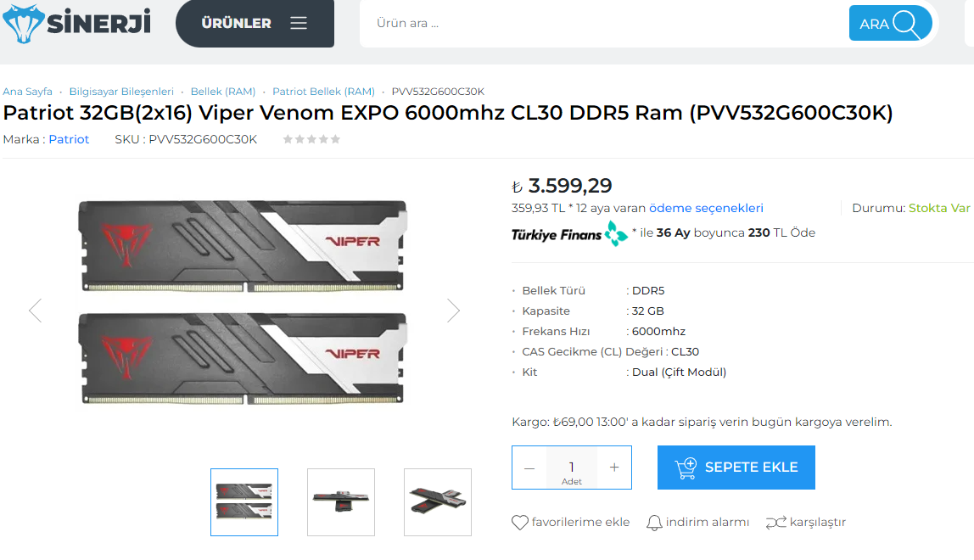Open ödeme seçenekleri payment options

tap(706, 208)
